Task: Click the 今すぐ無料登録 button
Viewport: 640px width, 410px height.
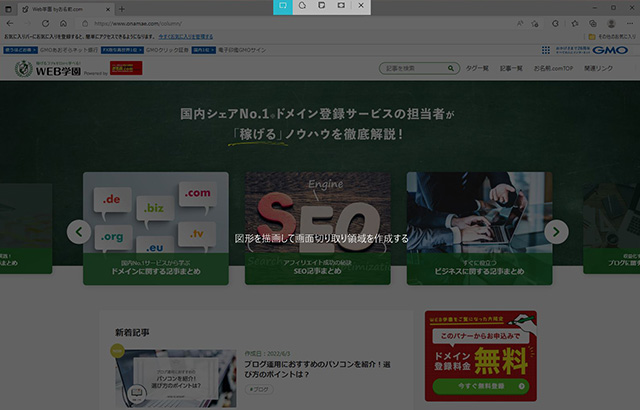Action: (481, 386)
